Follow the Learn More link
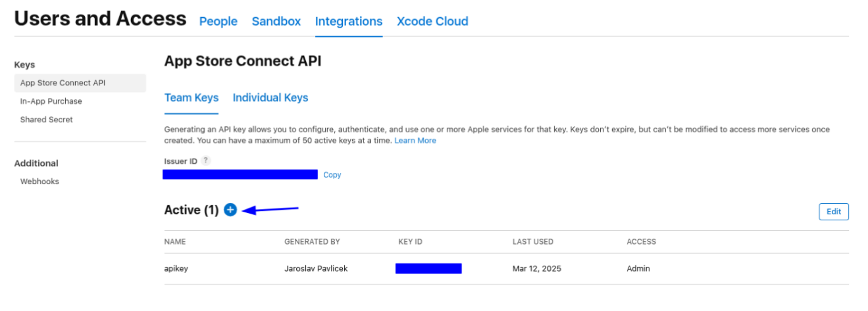The width and height of the screenshot is (868, 311). (415, 141)
